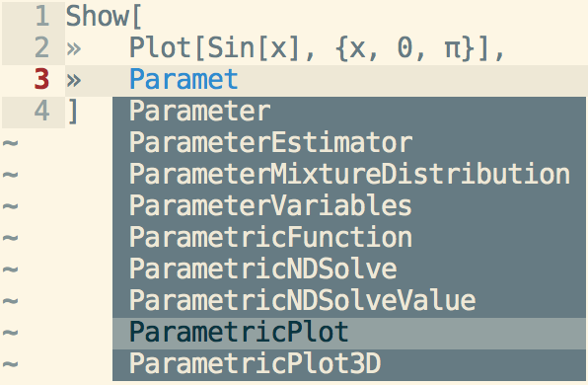
Task: Pick ParameterMixtureDistribution in popup
Action: (349, 175)
